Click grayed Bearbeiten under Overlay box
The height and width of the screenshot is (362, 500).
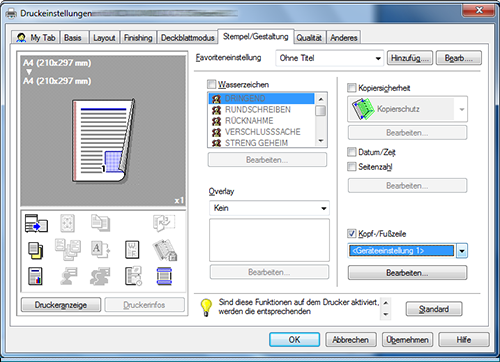point(269,272)
